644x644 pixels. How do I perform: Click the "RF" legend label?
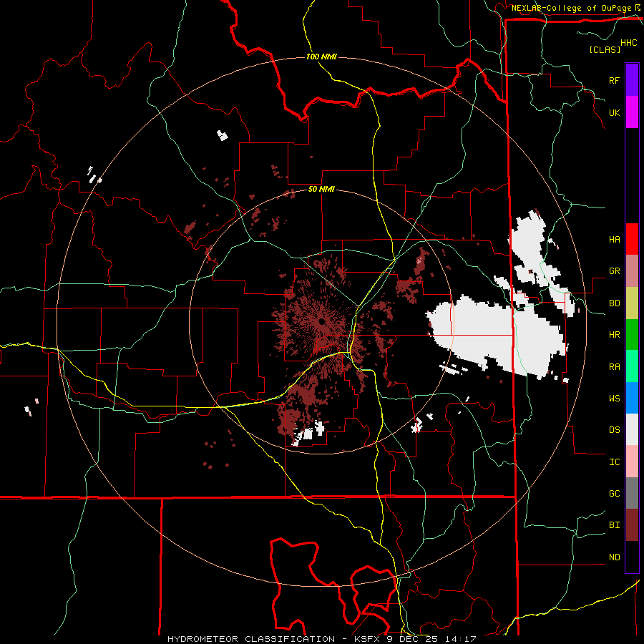[x=614, y=80]
